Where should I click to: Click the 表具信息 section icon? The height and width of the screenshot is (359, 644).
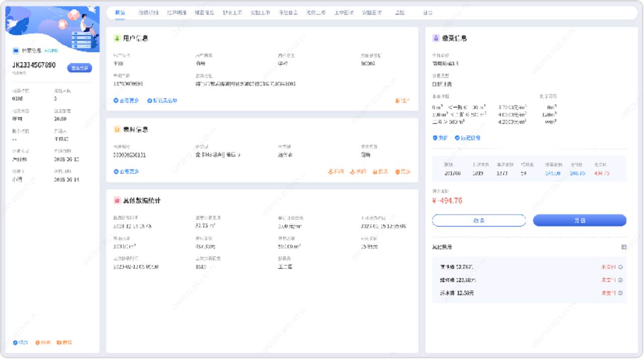click(117, 130)
